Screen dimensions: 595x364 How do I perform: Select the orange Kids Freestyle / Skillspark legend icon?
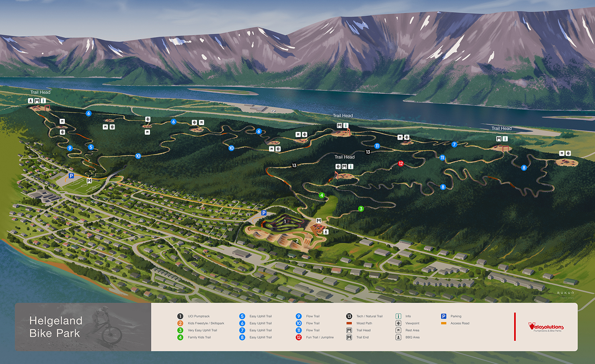point(180,323)
